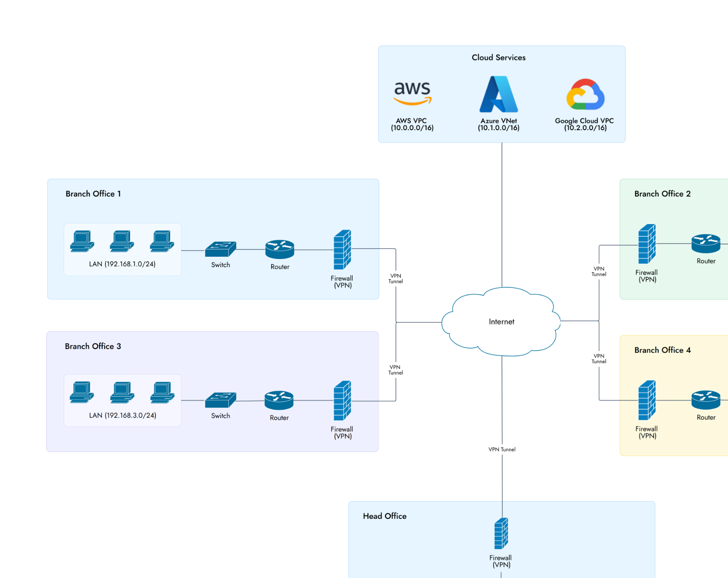Click middle computer in LAN 192.168.1.0/24
728x578 pixels.
click(x=122, y=241)
